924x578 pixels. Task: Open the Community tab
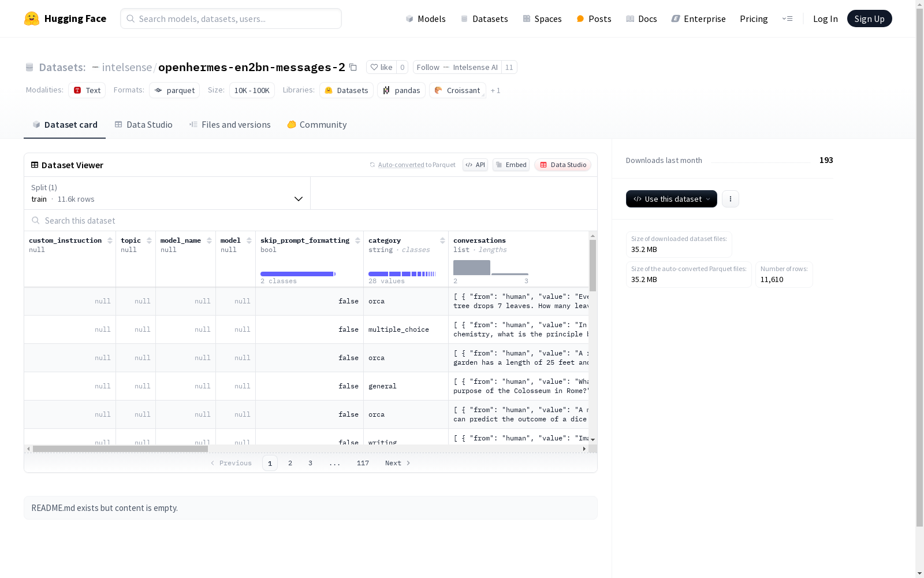click(x=317, y=125)
